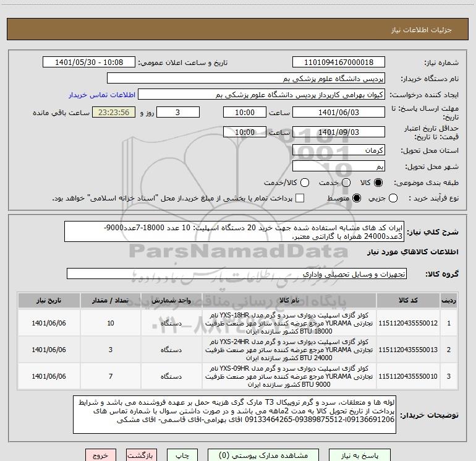Choose متوسط purchase process radio
This screenshot has height=461, width=476.
(x=357, y=198)
